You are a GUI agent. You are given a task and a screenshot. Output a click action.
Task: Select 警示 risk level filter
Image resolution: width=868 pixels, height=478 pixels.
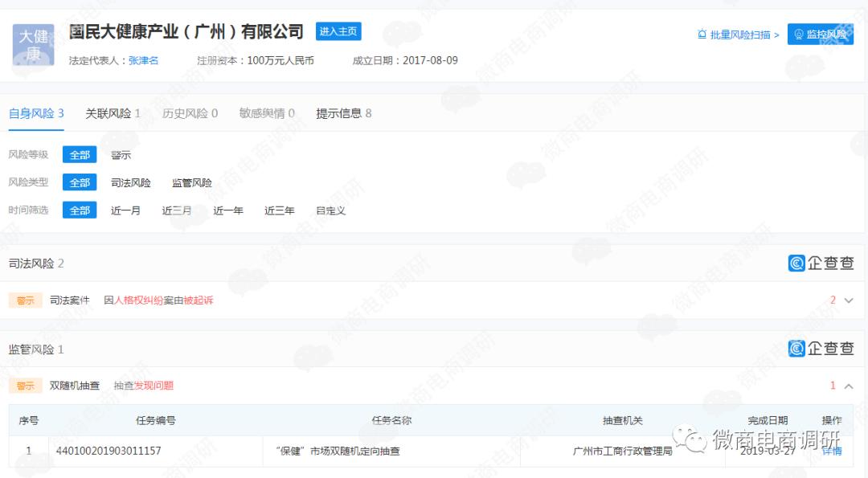tap(121, 155)
